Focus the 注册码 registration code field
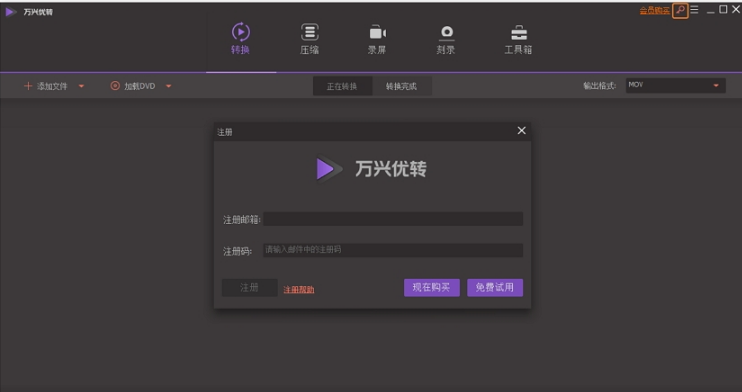This screenshot has width=742, height=392. click(393, 250)
